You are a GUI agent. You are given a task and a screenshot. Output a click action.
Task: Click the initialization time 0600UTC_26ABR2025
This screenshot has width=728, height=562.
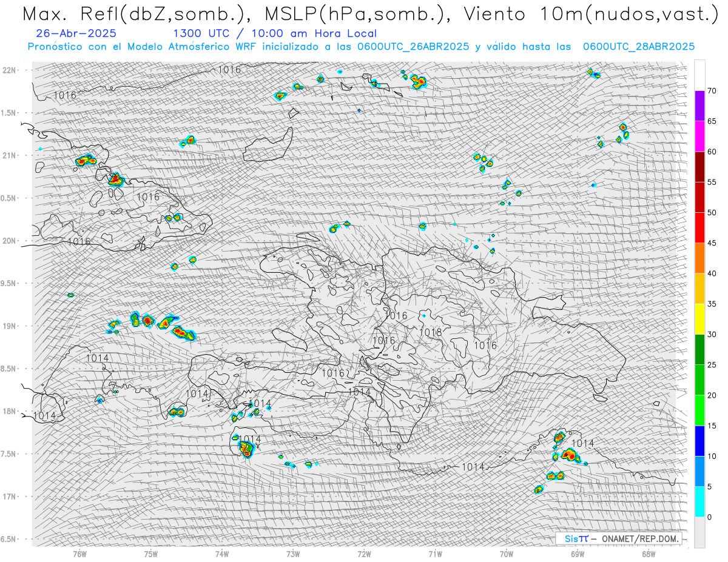(413, 47)
